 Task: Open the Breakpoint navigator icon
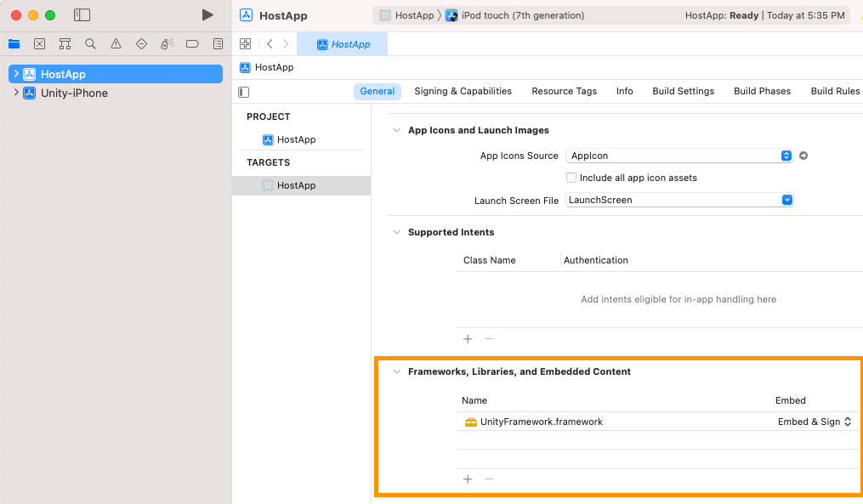pyautogui.click(x=192, y=44)
